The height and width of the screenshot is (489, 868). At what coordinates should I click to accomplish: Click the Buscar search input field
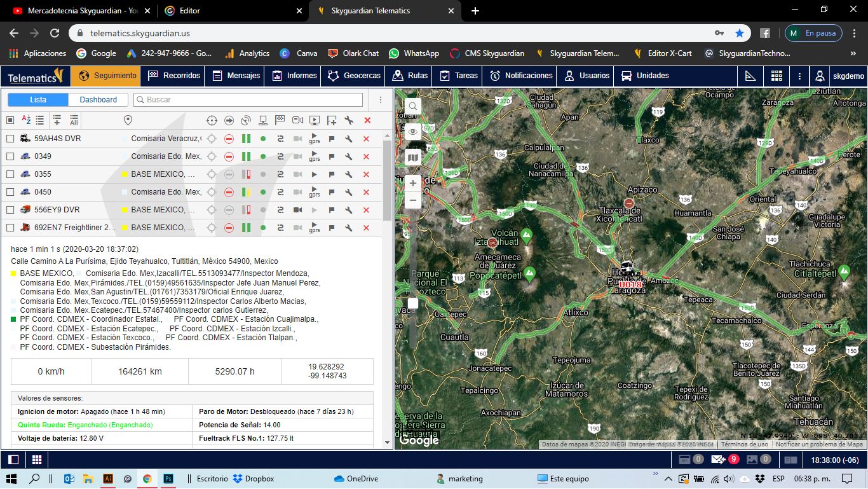point(248,100)
